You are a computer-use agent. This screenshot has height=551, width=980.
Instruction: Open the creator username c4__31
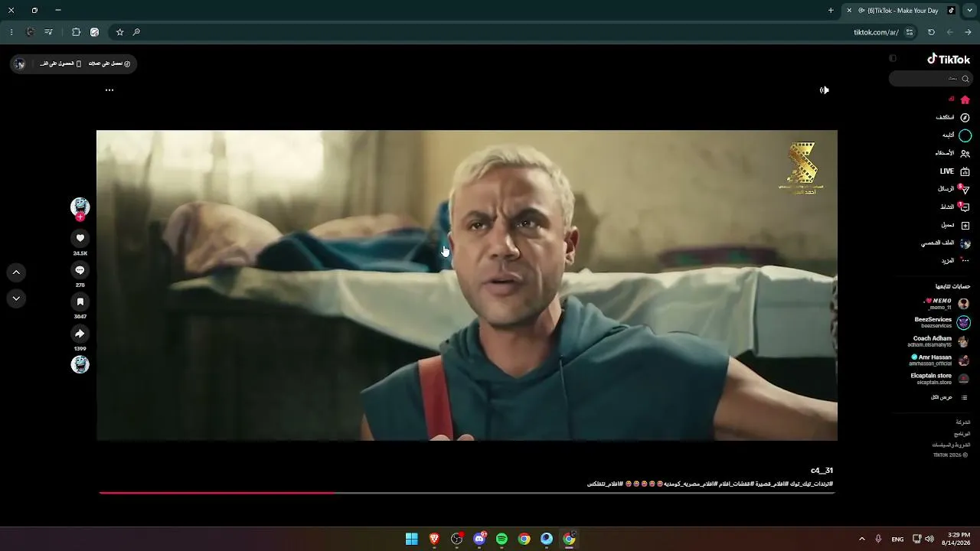click(x=822, y=471)
